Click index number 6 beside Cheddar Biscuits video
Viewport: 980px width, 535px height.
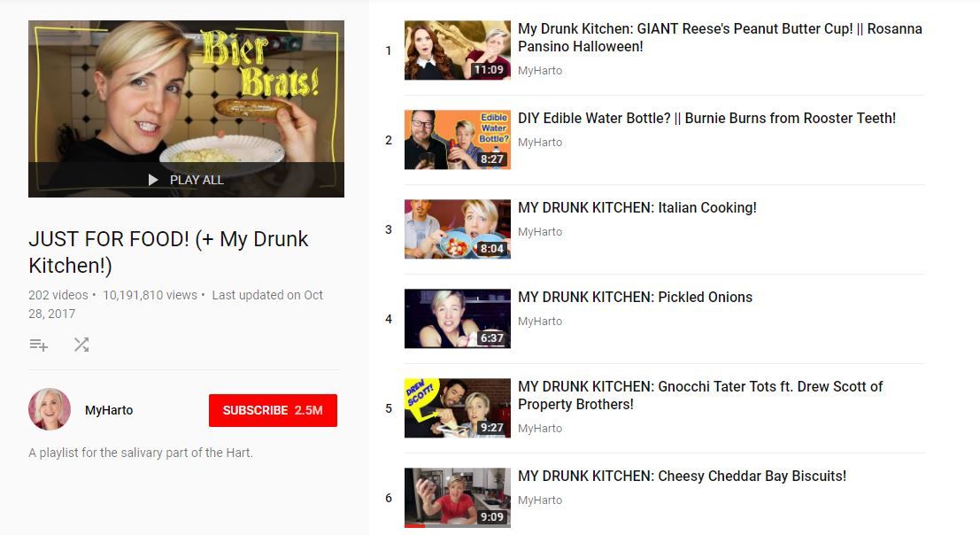[x=388, y=498]
